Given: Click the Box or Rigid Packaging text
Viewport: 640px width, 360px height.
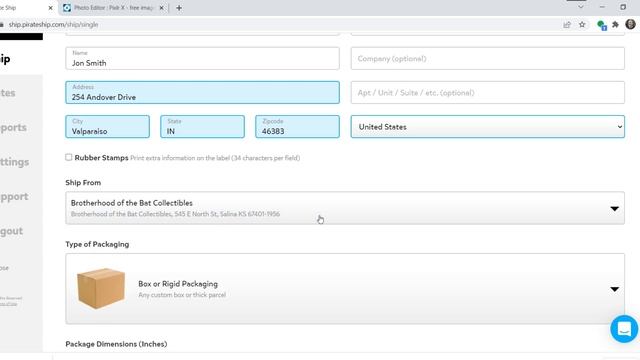Looking at the screenshot, I should (178, 284).
